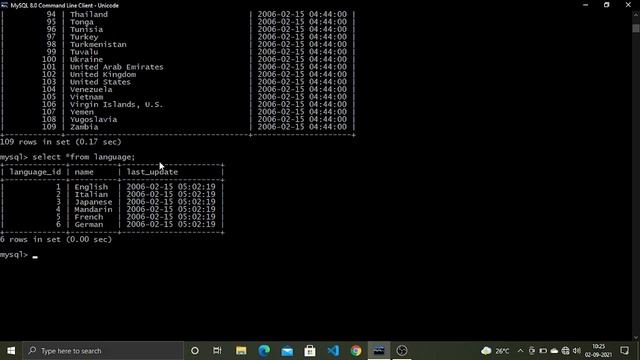Click the 'Type here to search' box
Screen dimensions: 640x360
[103, 351]
